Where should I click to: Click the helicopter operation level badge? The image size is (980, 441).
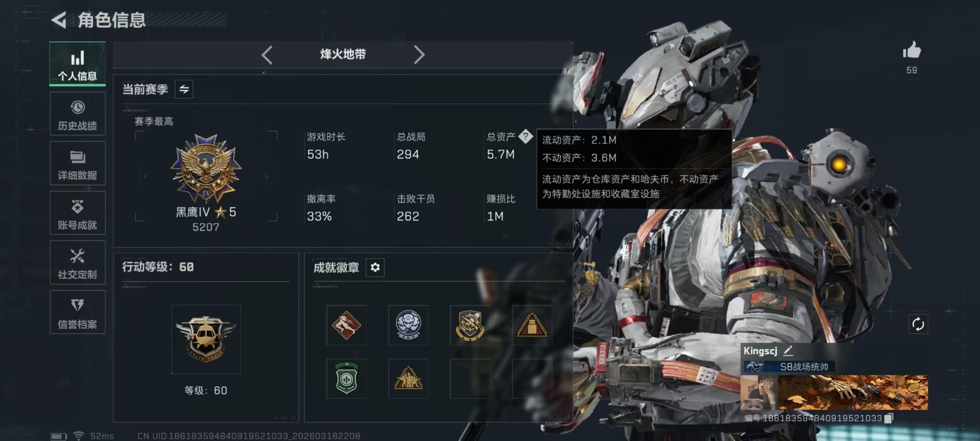[x=206, y=339]
